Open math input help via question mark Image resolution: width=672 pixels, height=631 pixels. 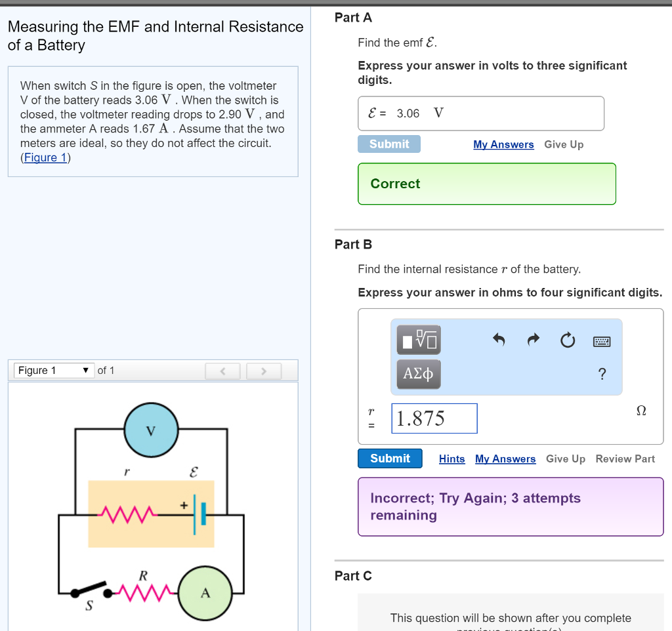602,373
